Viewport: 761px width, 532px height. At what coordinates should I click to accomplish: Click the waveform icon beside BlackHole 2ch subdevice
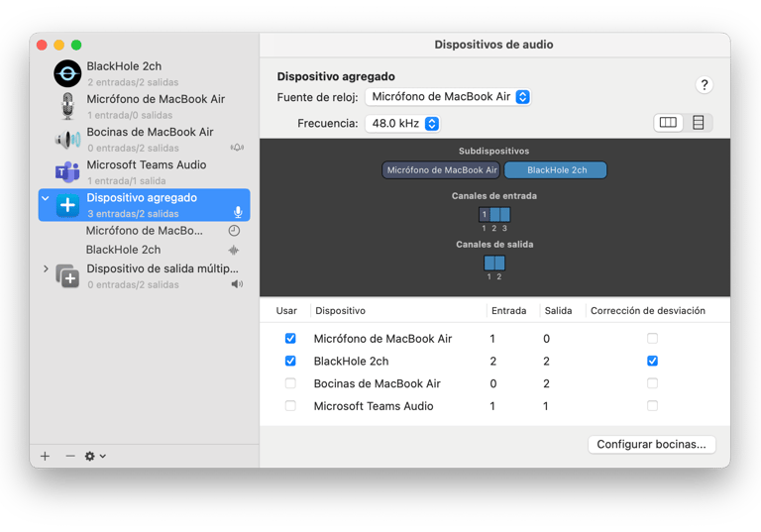234,250
